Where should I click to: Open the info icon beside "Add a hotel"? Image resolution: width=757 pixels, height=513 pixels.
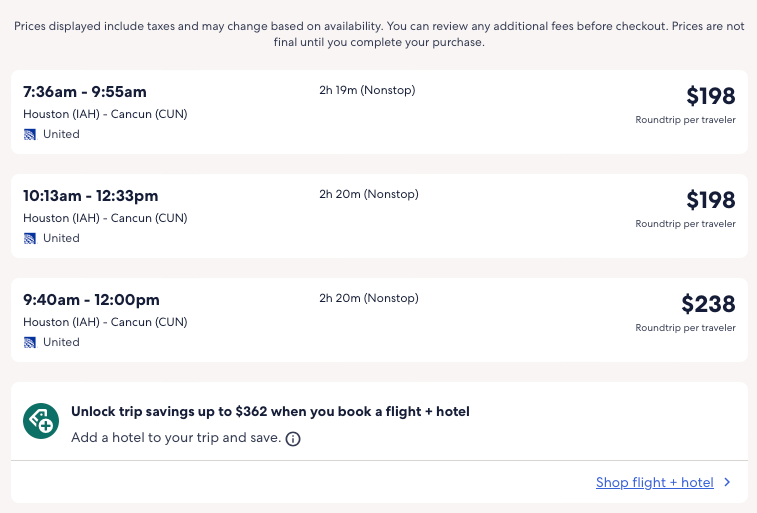click(x=293, y=439)
